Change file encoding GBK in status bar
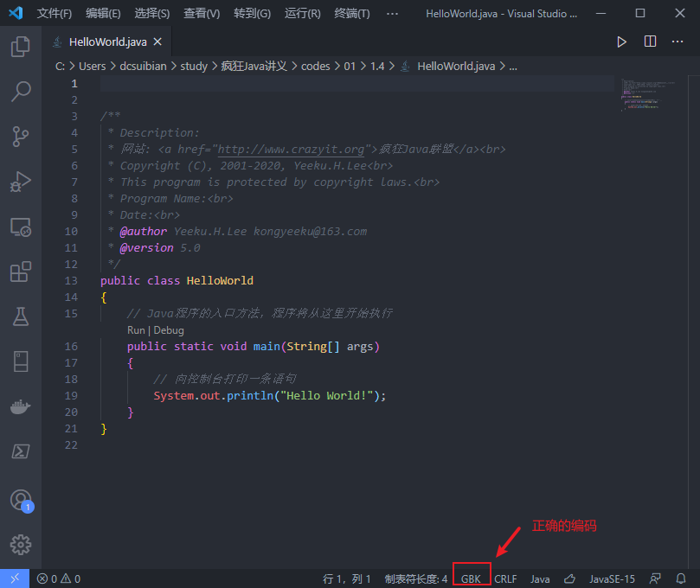This screenshot has width=700, height=588. pos(471,578)
